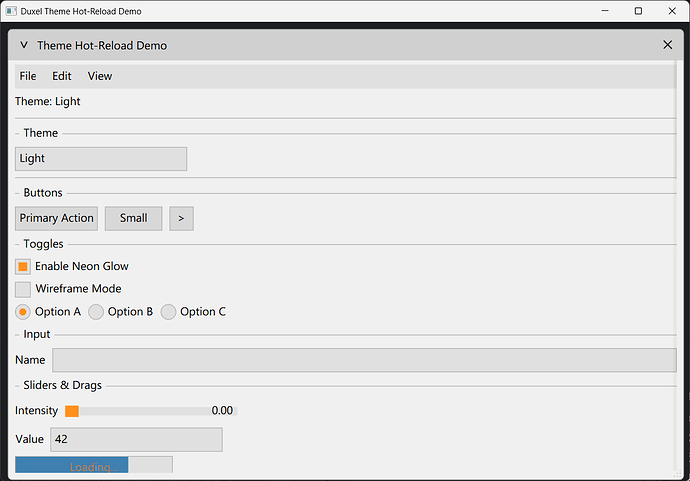Open the File menu
690x481 pixels.
28,76
